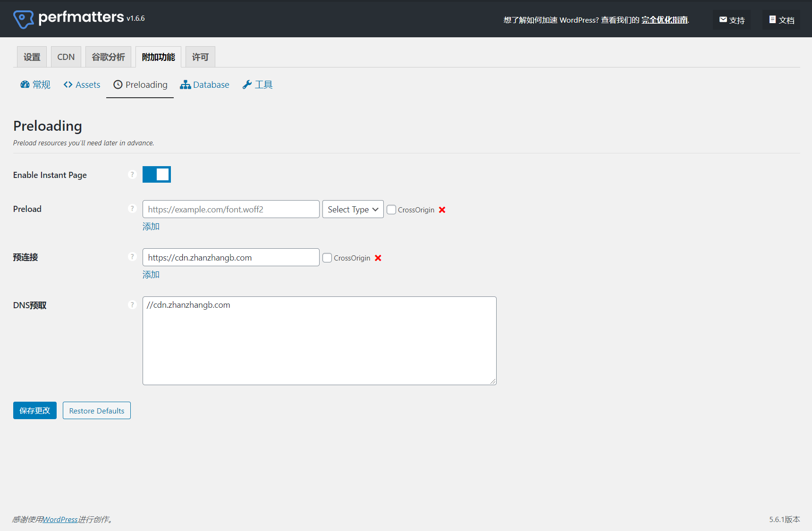The height and width of the screenshot is (531, 812).
Task: Click the Restore Defaults button
Action: (97, 411)
